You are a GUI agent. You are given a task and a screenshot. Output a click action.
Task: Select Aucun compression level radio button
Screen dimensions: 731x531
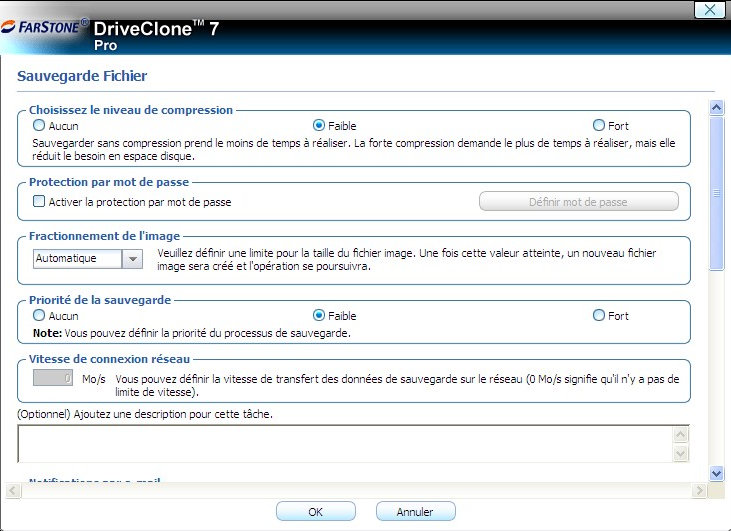[x=39, y=125]
